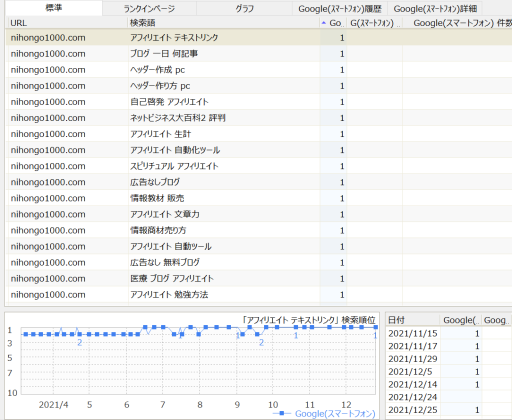Click the Google(スマートフォン) chart legend entry
This screenshot has width=512, height=420.
coord(324,413)
